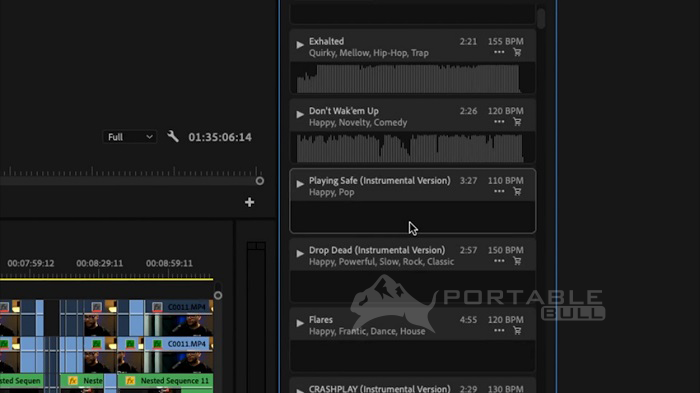Screen dimensions: 700x393
Task: Play the Don't Wak'em Up track
Action: click(300, 114)
